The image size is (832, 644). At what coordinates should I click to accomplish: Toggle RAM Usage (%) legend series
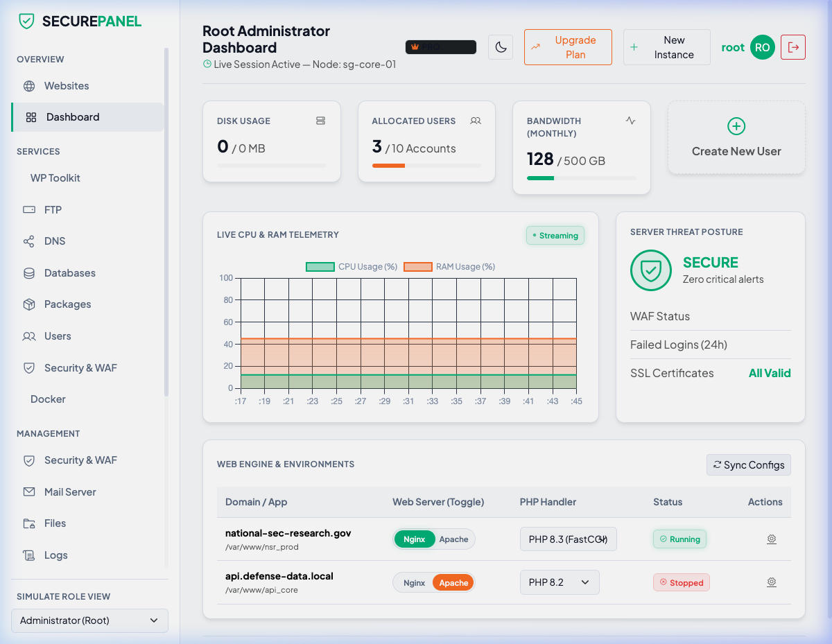449,267
